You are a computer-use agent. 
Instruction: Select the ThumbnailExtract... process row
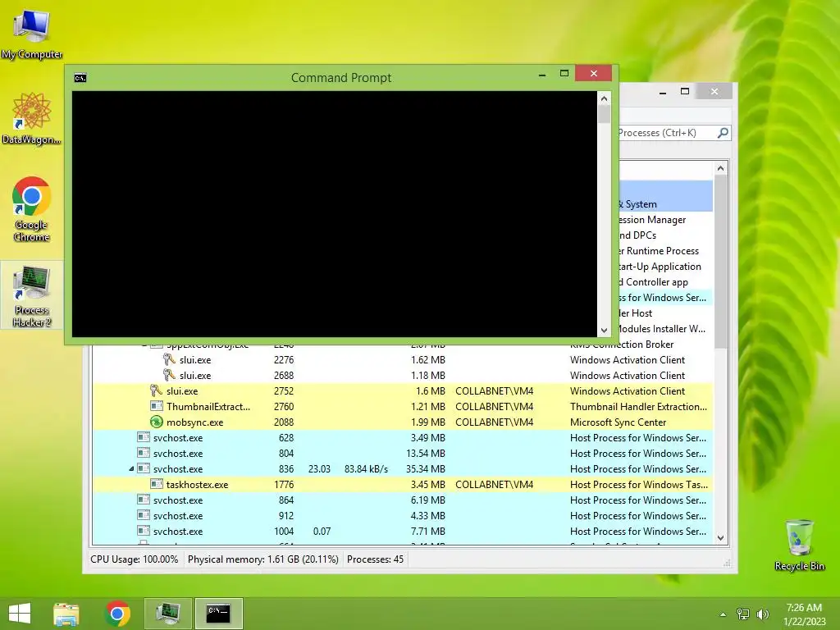tap(402, 407)
